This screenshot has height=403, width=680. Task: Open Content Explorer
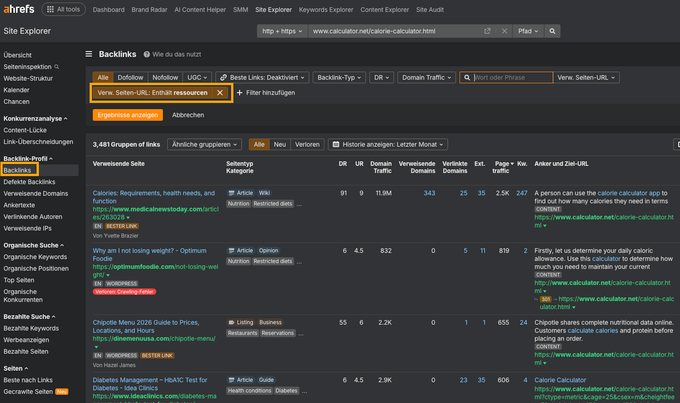pos(384,10)
